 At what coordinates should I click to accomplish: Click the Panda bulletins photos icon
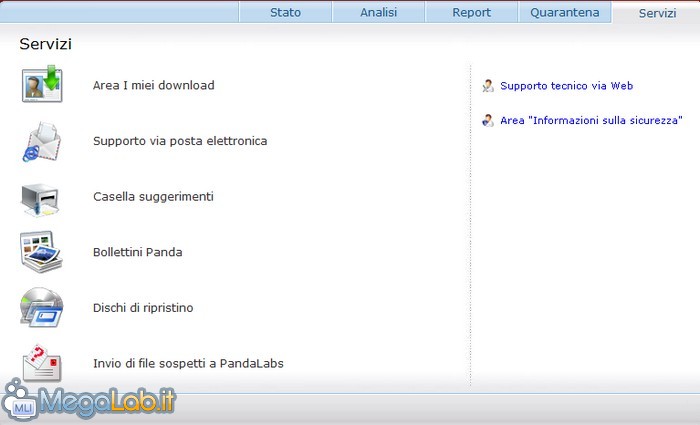(41, 251)
